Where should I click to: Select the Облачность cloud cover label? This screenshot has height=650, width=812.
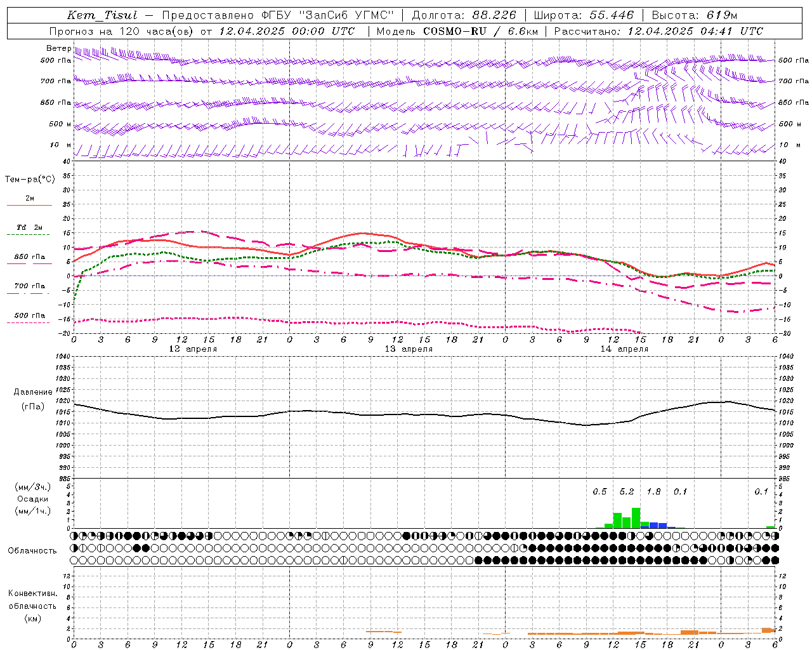(x=32, y=550)
